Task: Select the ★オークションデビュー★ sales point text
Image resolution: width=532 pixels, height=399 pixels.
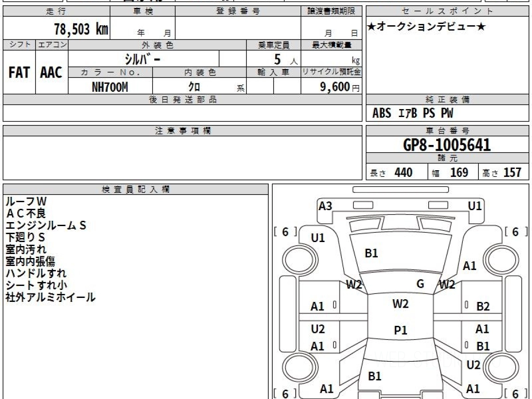Action: (x=426, y=27)
